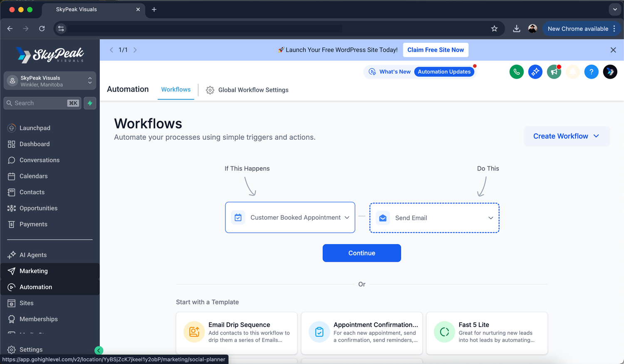Choose the Fast 5 Lite template
The image size is (624, 364).
(487, 333)
